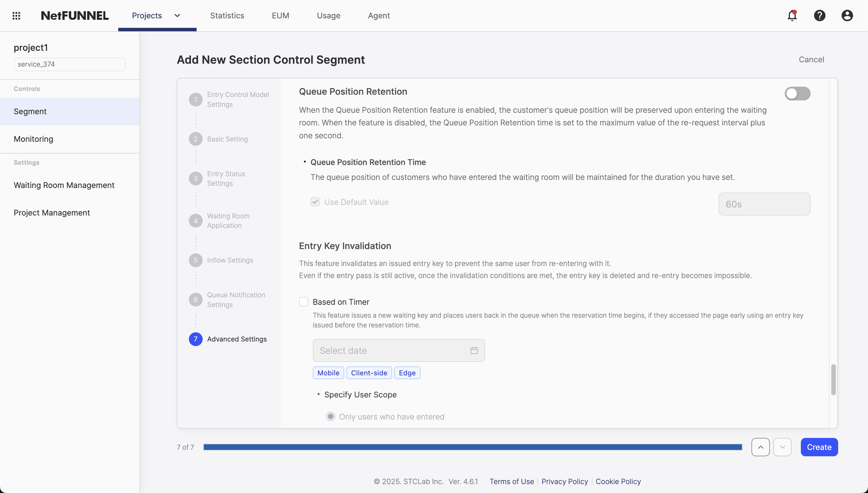Image resolution: width=868 pixels, height=493 pixels.
Task: Select Only users who have entered radio
Action: 331,416
